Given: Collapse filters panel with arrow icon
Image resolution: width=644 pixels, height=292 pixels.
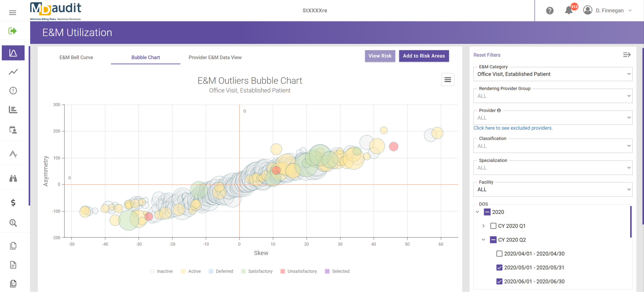Looking at the screenshot, I should coord(627,55).
